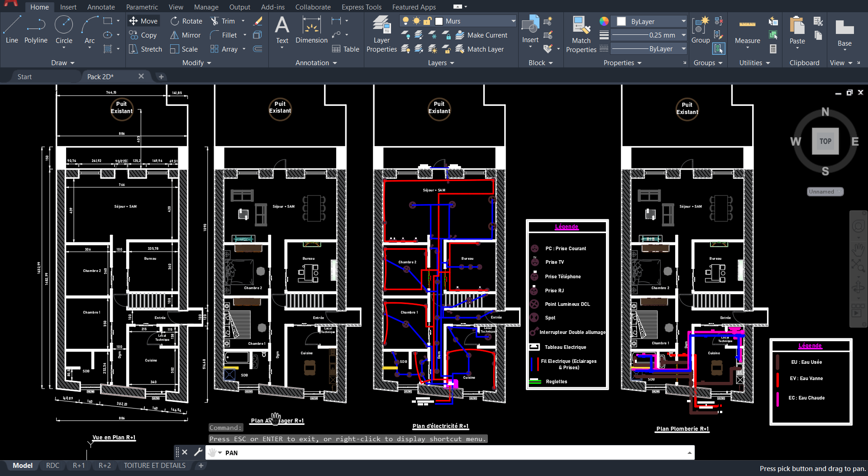The image size is (868, 476).
Task: Select the Circle tool
Action: [x=64, y=30]
